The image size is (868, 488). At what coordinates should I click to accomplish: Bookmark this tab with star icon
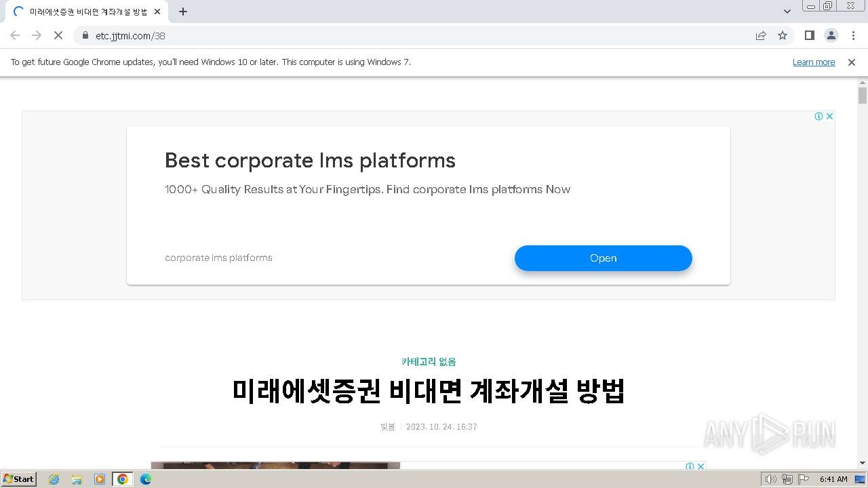pyautogui.click(x=783, y=35)
